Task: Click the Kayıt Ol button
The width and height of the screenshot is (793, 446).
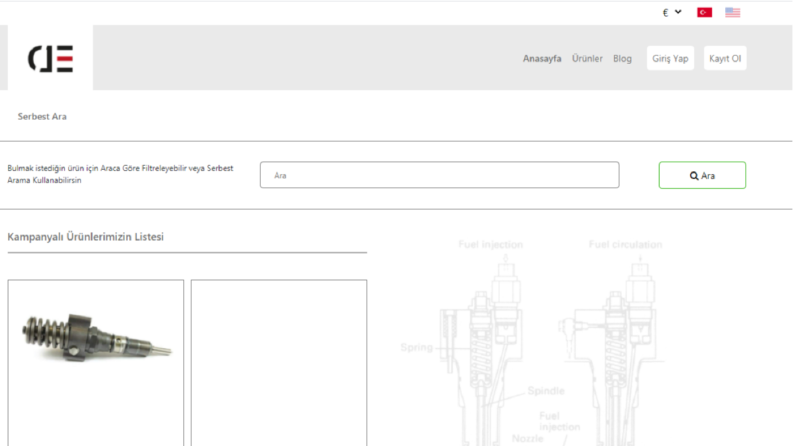Action: click(x=725, y=58)
